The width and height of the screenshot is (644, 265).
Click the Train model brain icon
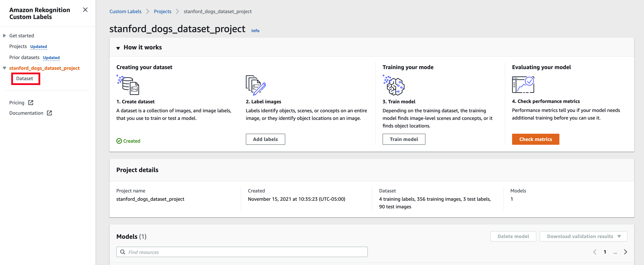393,85
